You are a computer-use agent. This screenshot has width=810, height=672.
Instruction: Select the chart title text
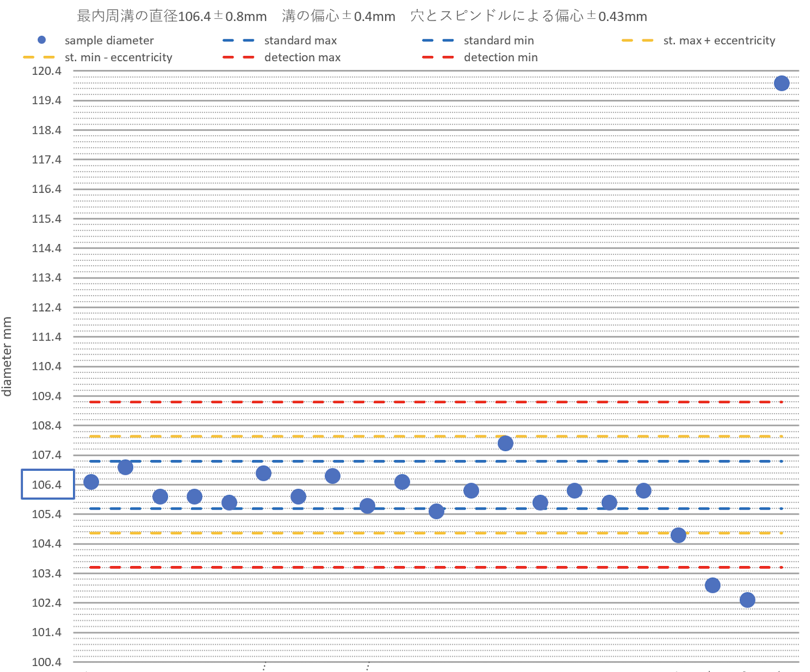click(362, 16)
